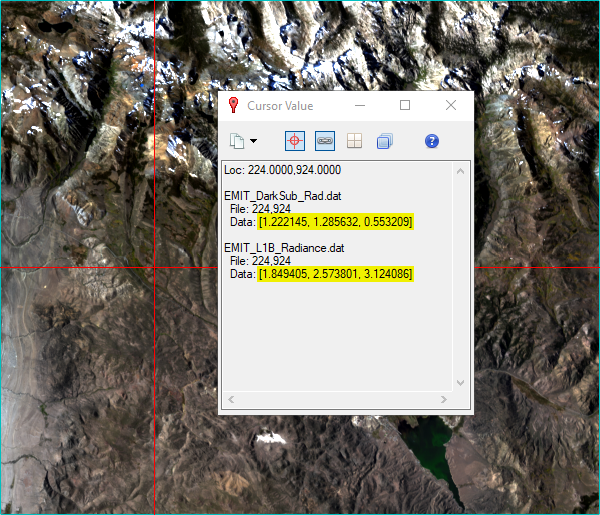Image resolution: width=600 pixels, height=515 pixels.
Task: Click the vertical scrollbar up arrow
Action: point(461,170)
